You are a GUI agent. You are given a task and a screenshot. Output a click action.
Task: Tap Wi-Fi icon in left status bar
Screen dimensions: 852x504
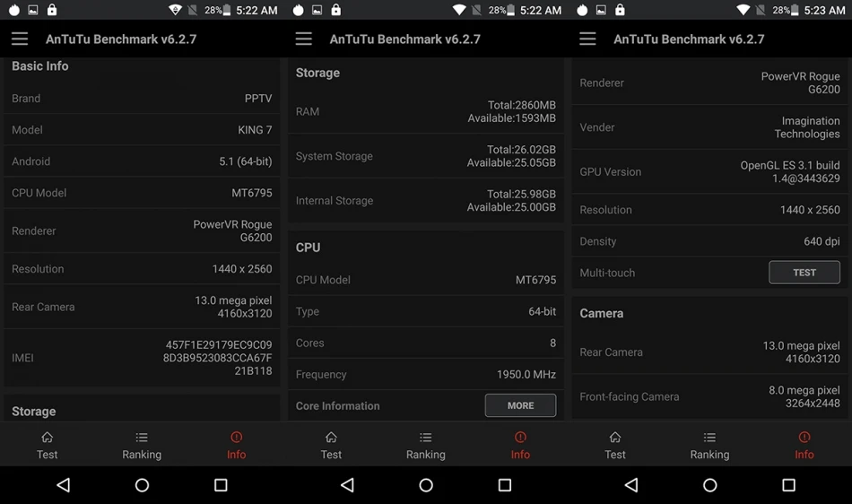(x=175, y=10)
